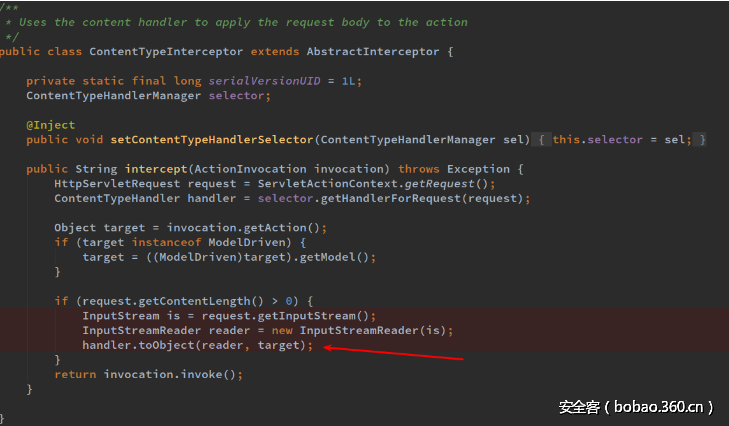Click the 'new' keyword before InputStreamReader
The height and width of the screenshot is (426, 729).
pyautogui.click(x=282, y=331)
